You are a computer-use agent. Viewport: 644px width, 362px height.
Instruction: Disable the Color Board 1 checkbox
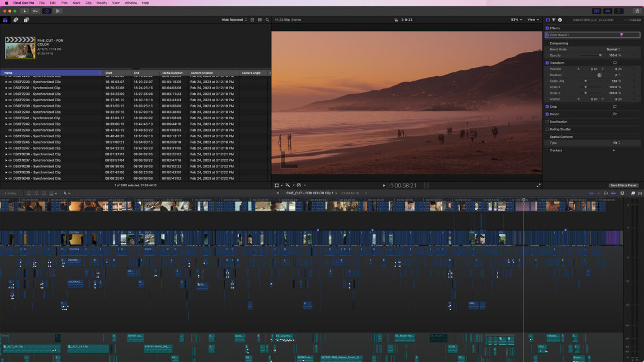click(547, 35)
